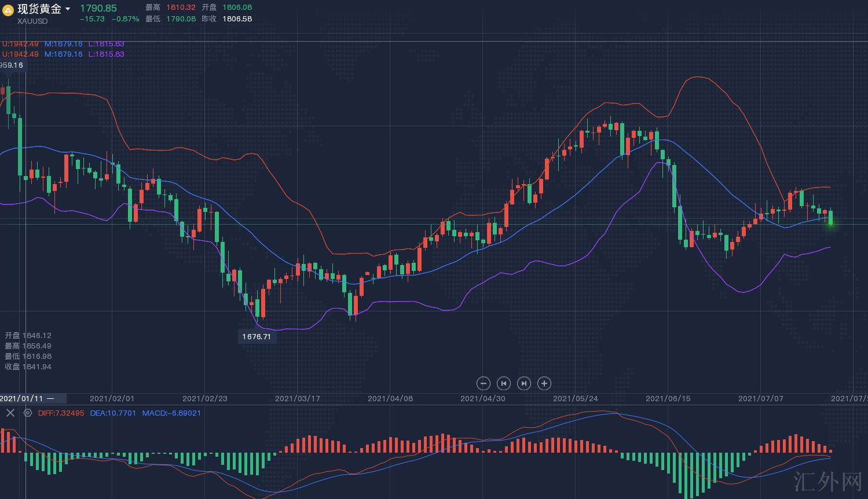868x499 pixels.
Task: Close the MACD indicator panel
Action: point(10,413)
